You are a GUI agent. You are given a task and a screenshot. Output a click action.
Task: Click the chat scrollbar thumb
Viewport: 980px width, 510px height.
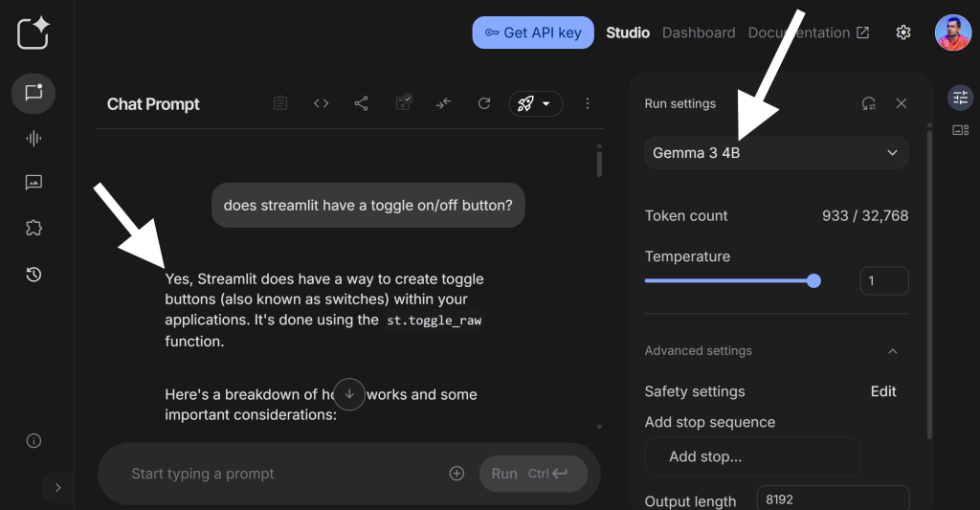pos(599,164)
